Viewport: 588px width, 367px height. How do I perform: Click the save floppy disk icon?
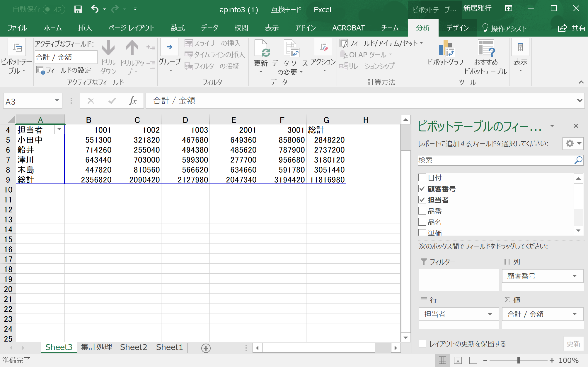coord(78,9)
